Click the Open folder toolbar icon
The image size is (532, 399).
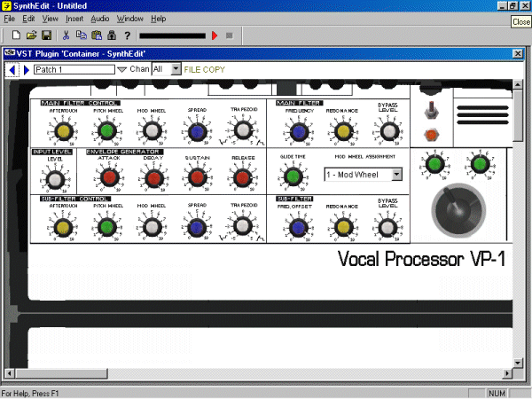click(31, 35)
